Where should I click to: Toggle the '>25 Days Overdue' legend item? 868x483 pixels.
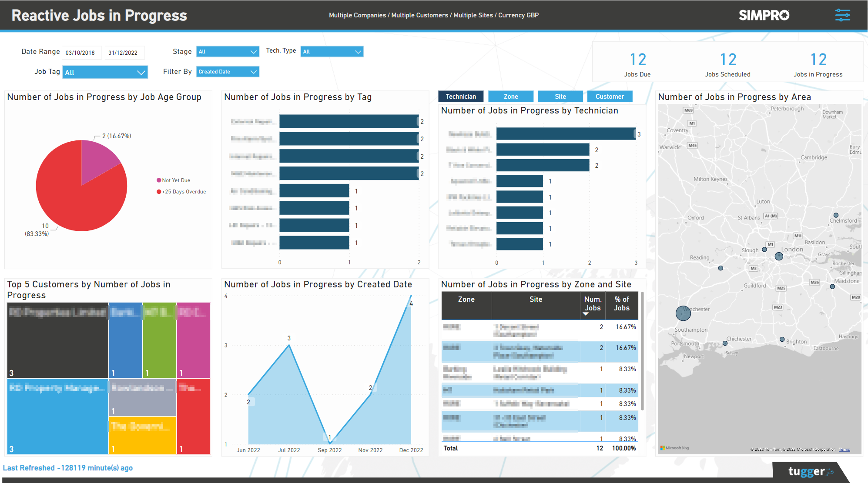(184, 191)
